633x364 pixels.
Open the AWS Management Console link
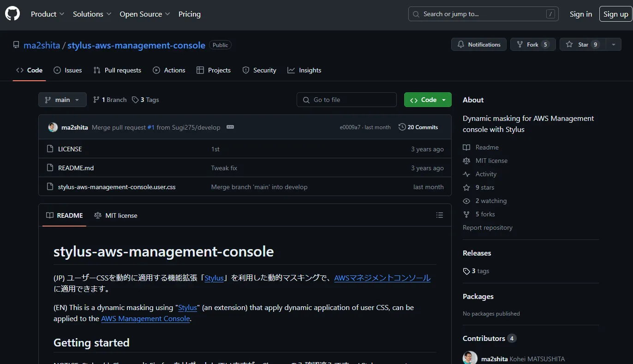146,319
